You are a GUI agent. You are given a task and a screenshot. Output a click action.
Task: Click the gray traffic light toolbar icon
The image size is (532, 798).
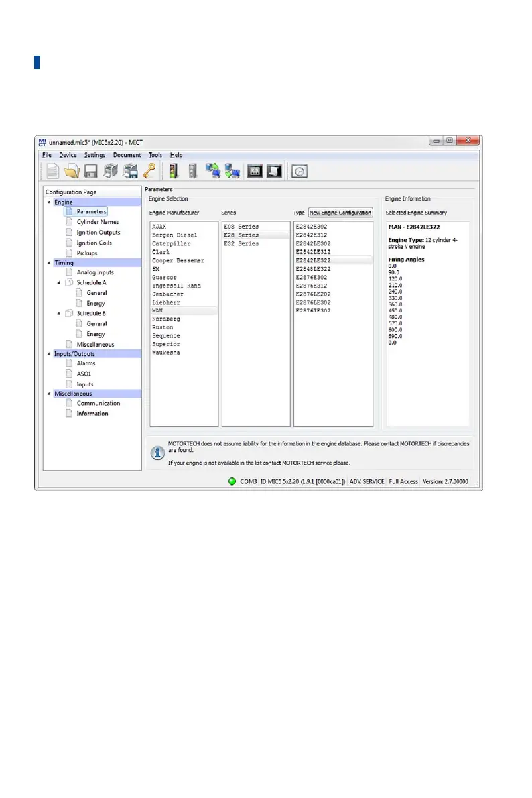pos(192,171)
